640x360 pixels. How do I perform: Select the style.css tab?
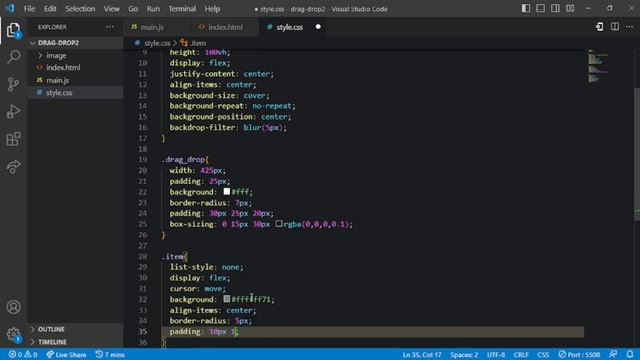point(290,27)
